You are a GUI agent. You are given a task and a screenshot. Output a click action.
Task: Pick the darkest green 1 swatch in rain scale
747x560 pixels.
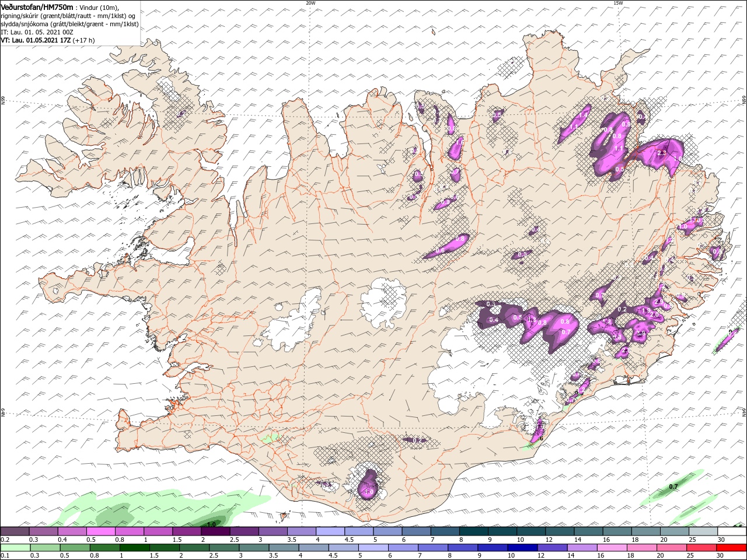point(134,548)
